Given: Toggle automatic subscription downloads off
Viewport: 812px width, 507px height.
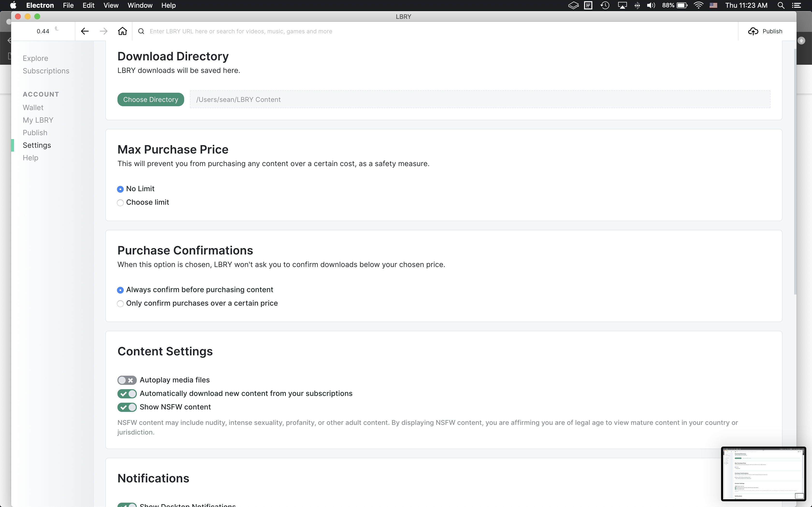Looking at the screenshot, I should tap(127, 394).
